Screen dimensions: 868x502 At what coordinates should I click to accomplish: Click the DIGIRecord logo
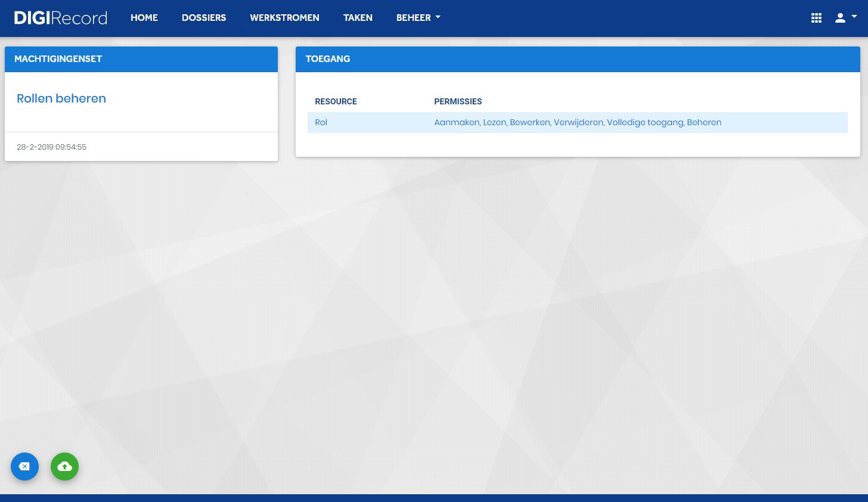(61, 18)
